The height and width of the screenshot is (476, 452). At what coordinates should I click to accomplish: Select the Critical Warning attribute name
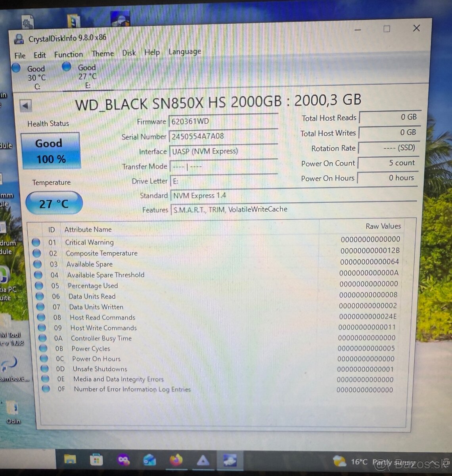(90, 242)
